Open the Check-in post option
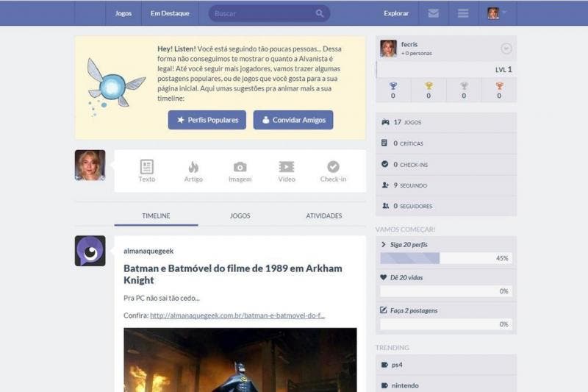 point(333,168)
